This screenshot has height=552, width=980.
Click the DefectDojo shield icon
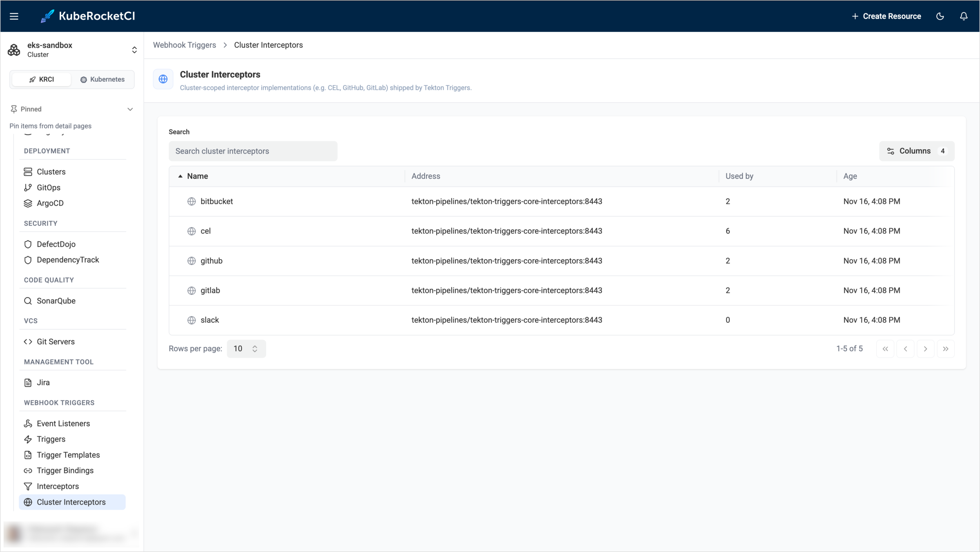[x=28, y=244]
